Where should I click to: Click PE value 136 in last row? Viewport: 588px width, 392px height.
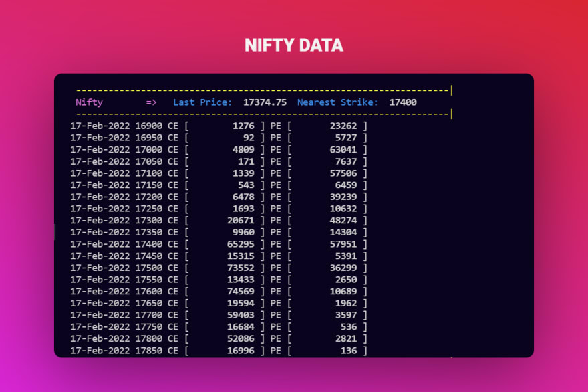[349, 351]
